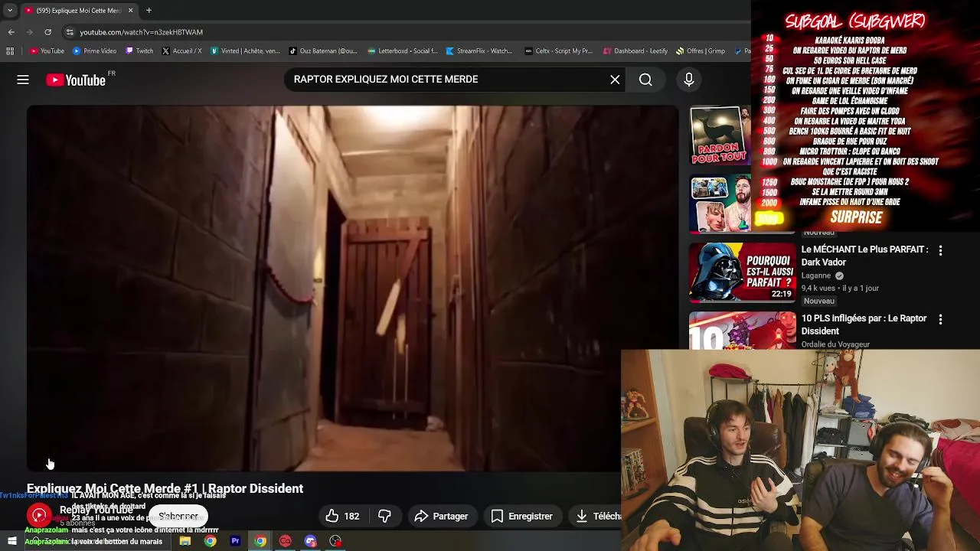Open Adobe Premiere Pro from the taskbar

click(235, 541)
